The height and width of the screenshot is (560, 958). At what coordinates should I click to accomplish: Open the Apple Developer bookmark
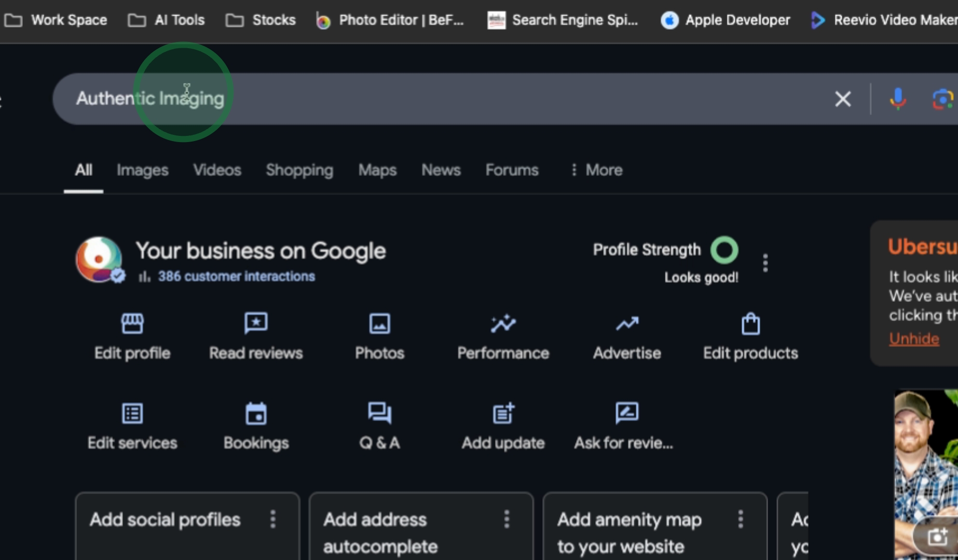(725, 20)
